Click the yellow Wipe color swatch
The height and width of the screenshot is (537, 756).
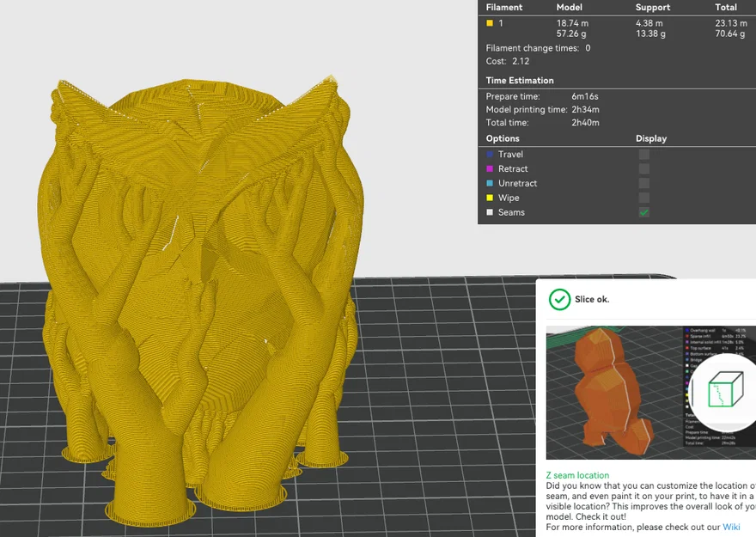(490, 198)
